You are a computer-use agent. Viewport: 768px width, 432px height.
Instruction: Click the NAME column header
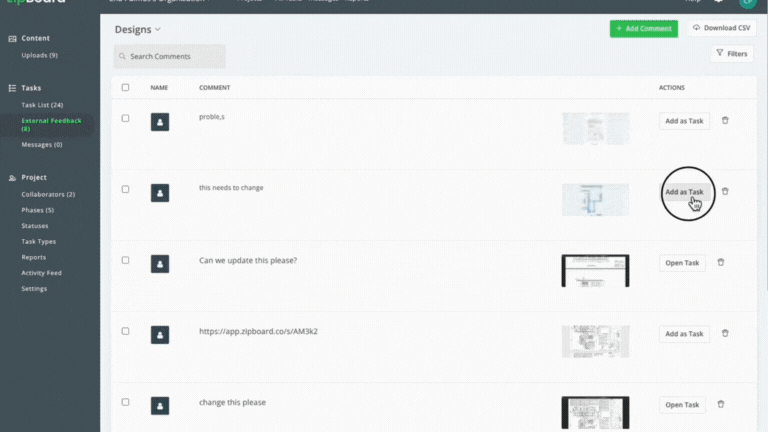coord(159,88)
